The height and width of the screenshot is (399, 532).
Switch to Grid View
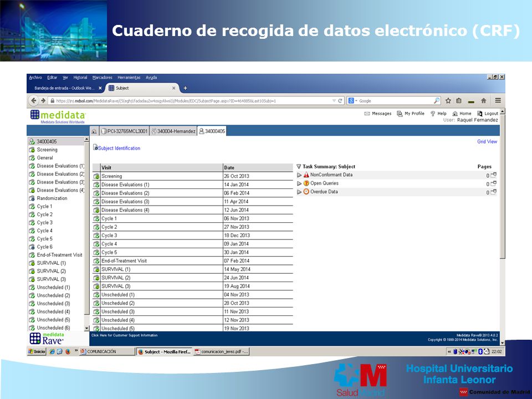point(487,142)
